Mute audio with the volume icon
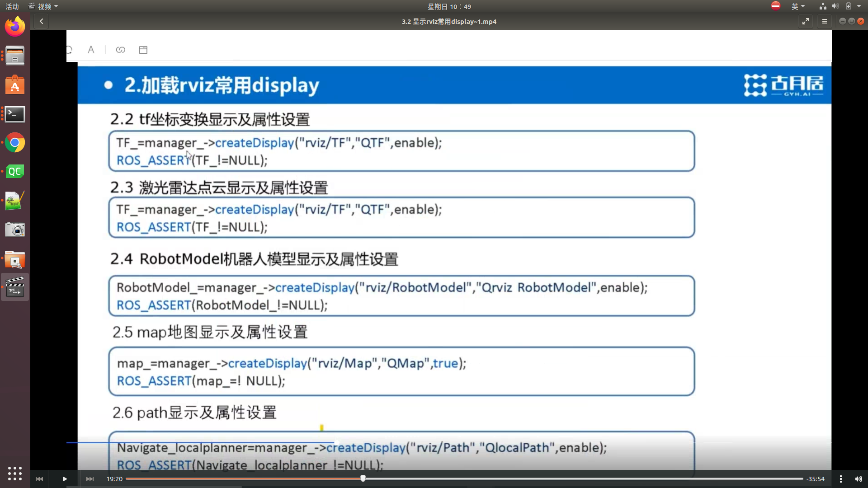868x488 pixels. pos(859,479)
